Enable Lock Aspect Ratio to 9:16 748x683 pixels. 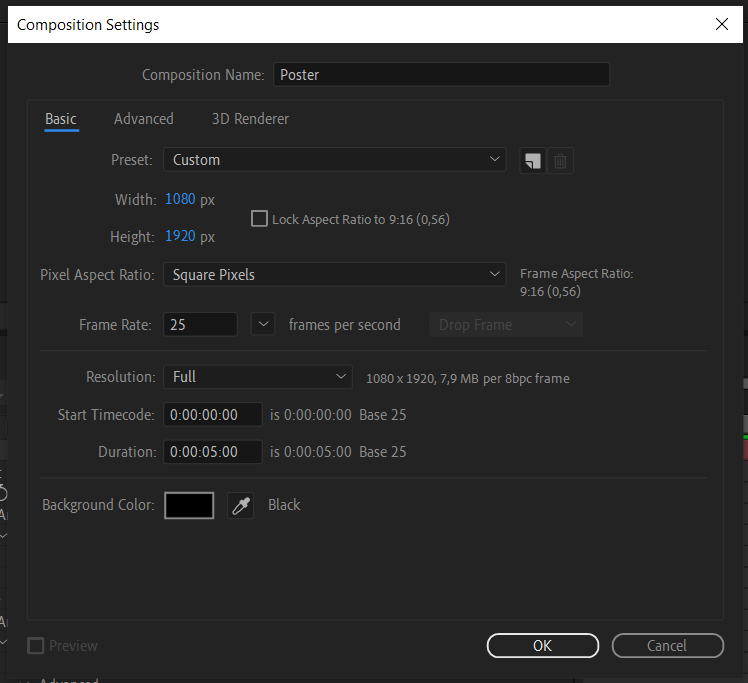click(x=260, y=219)
